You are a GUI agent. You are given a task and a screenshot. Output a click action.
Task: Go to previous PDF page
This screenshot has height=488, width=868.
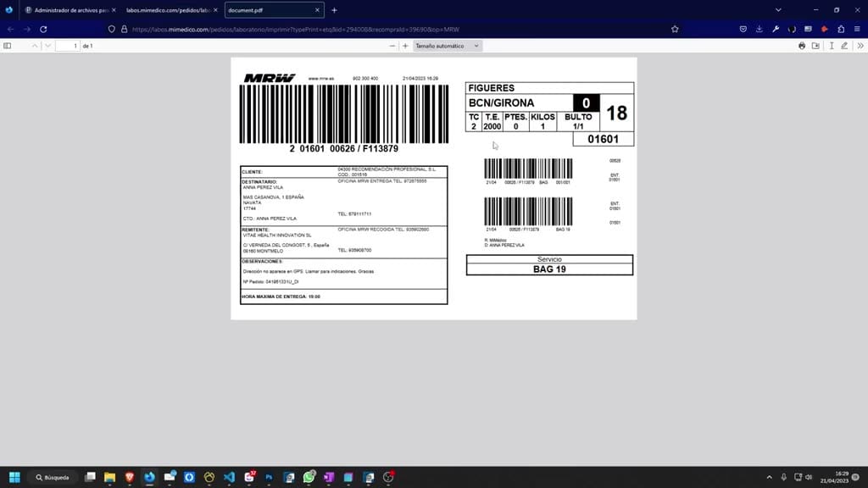tap(34, 46)
